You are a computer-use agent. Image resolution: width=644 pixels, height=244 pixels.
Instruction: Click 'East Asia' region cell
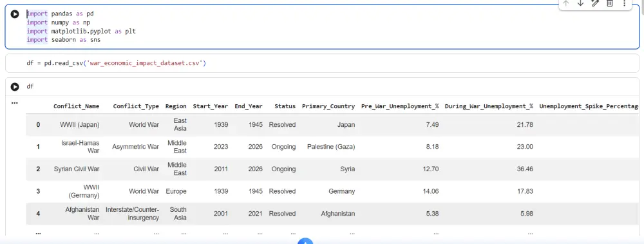(x=179, y=124)
